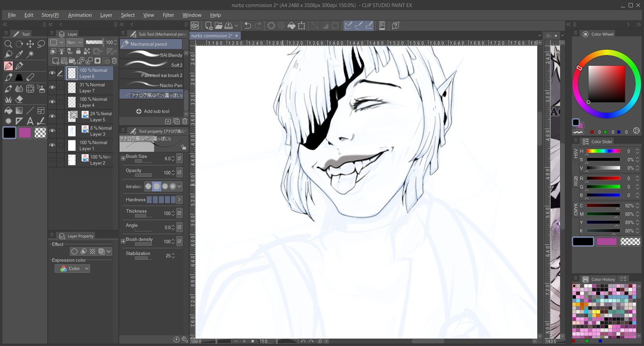This screenshot has height=346, width=644.
Task: Select the Eraser tool
Action: click(x=19, y=99)
